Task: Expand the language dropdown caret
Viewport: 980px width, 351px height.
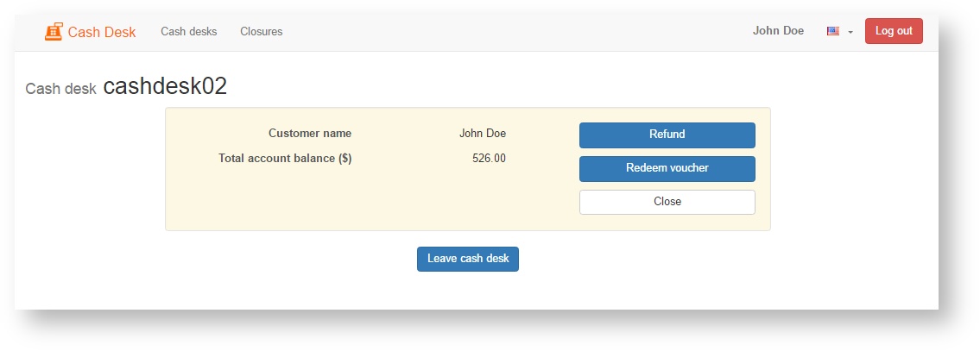Action: (x=850, y=32)
